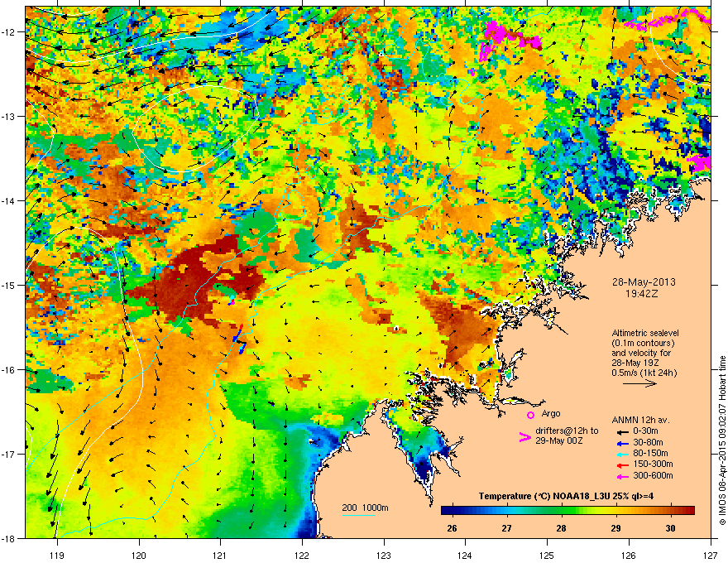Click colorbar tick label 30

(670, 528)
